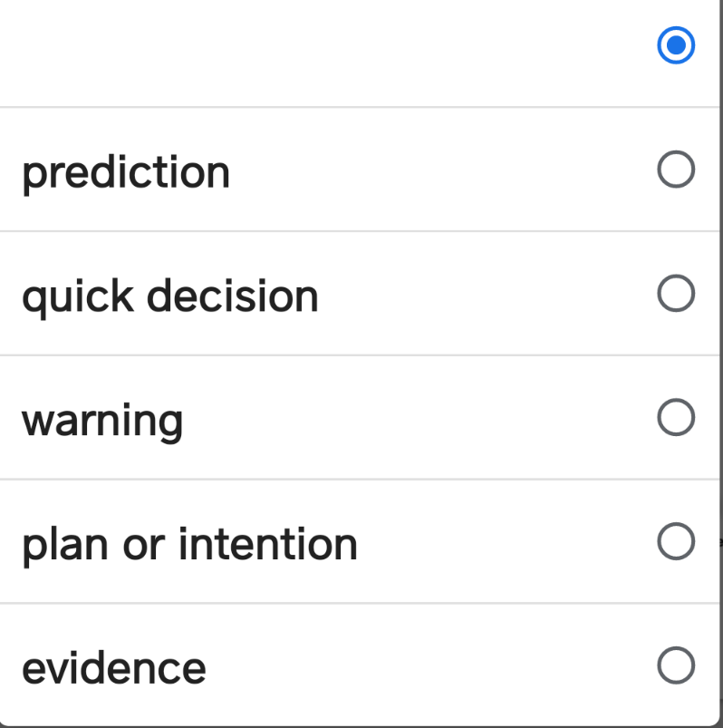The height and width of the screenshot is (728, 723).
Task: Select the blank option's selected radio button
Action: pyautogui.click(x=676, y=45)
